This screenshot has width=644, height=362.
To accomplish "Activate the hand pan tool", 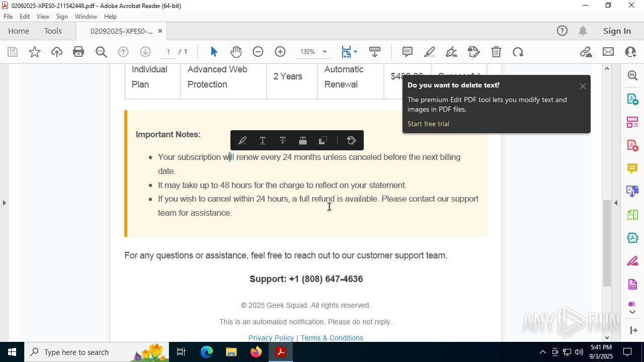I will click(236, 52).
